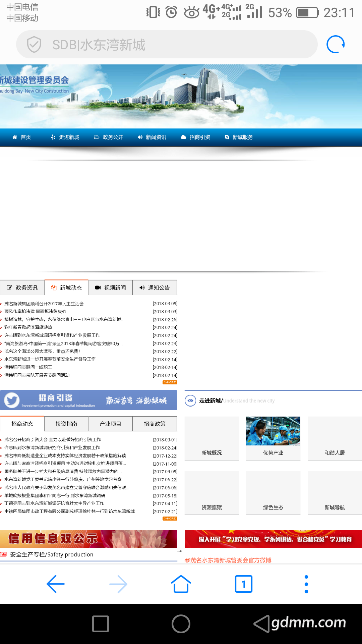Tap the security shield icon in address bar
Viewport: 362px width, 644px height.
point(34,45)
